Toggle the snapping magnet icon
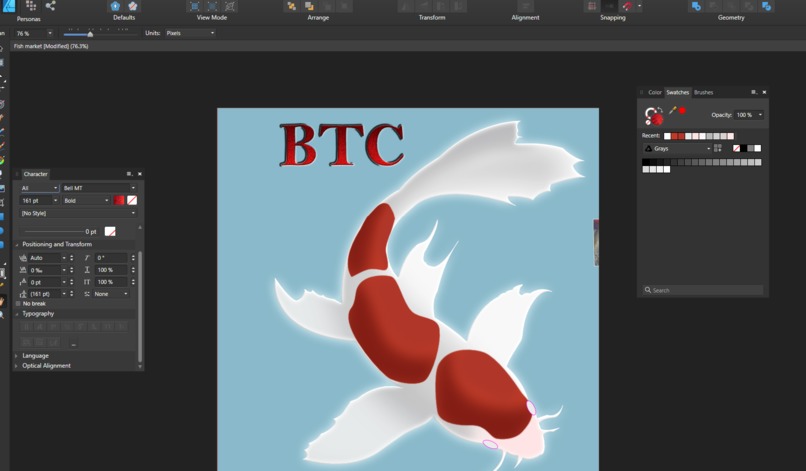This screenshot has height=471, width=806. 627,6
